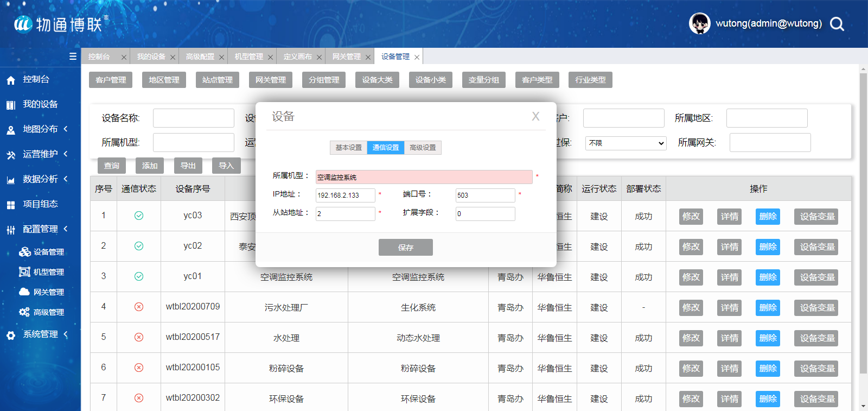
Task: Click the 网关管理 cloud icon
Action: [24, 292]
